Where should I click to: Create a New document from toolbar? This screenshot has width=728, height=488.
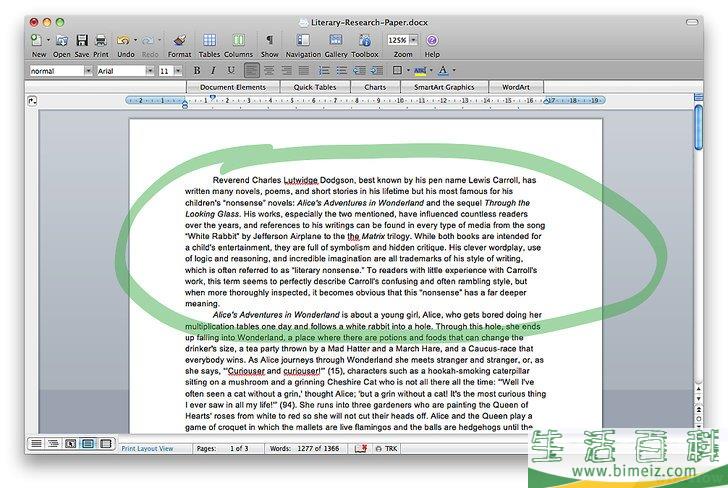36,40
